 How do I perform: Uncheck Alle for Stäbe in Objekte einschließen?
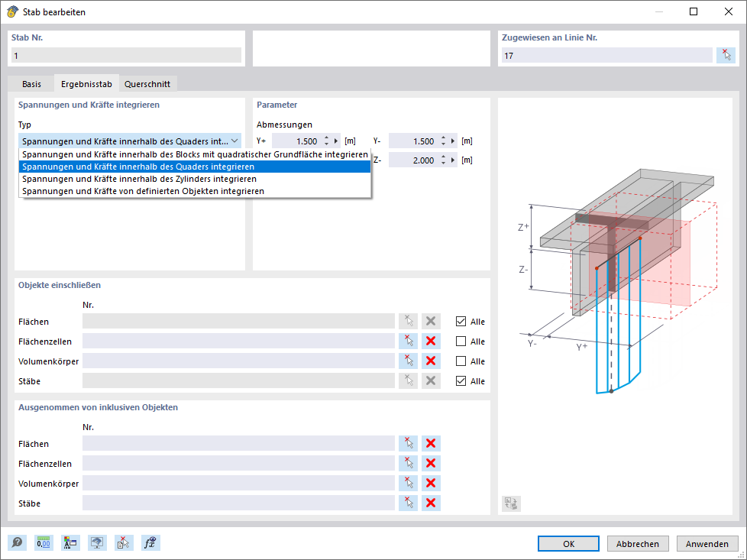(461, 380)
